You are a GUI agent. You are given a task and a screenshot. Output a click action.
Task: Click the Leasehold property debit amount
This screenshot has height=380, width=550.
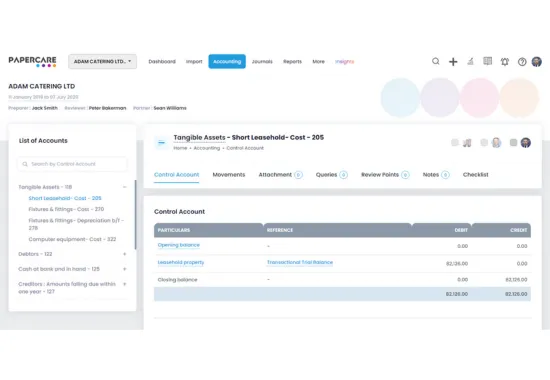(x=457, y=264)
